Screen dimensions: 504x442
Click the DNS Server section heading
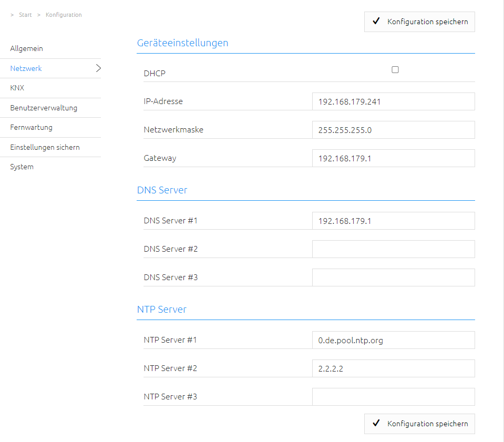click(x=162, y=190)
